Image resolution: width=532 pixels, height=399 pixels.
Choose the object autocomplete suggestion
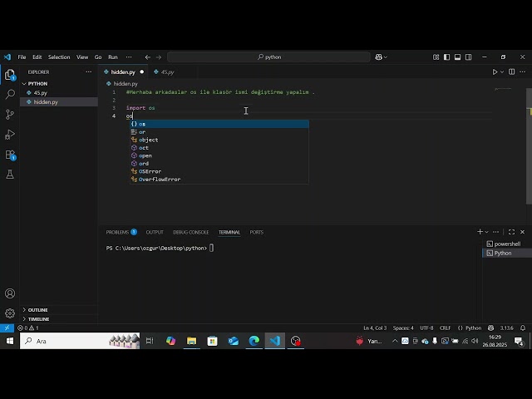219,140
